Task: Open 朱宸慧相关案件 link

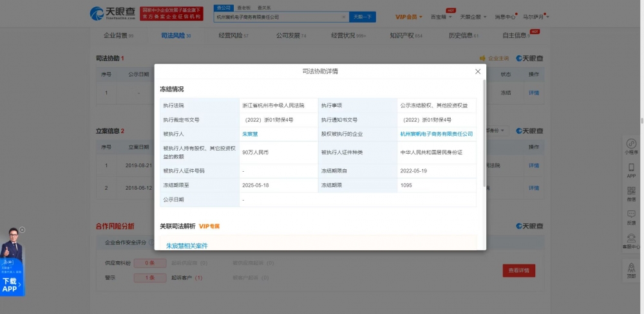Action: [x=187, y=246]
